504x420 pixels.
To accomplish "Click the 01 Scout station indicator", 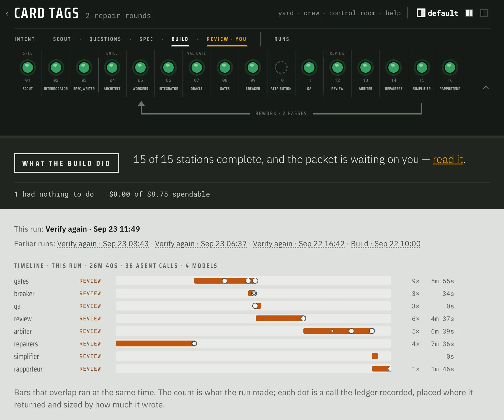I will pyautogui.click(x=28, y=68).
